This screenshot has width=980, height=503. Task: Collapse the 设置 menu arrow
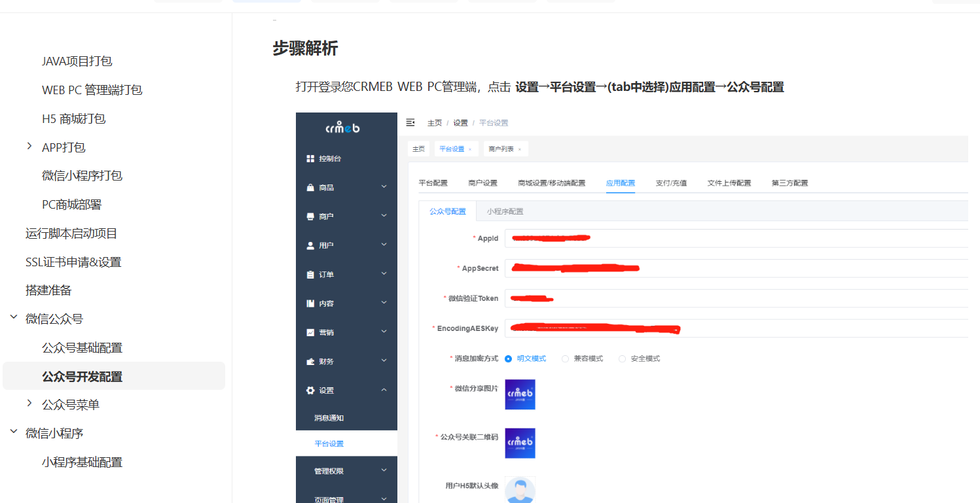point(384,390)
